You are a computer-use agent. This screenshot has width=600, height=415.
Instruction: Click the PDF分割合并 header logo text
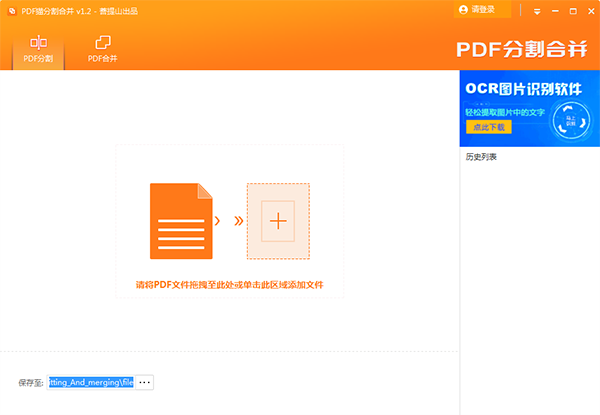[x=523, y=49]
